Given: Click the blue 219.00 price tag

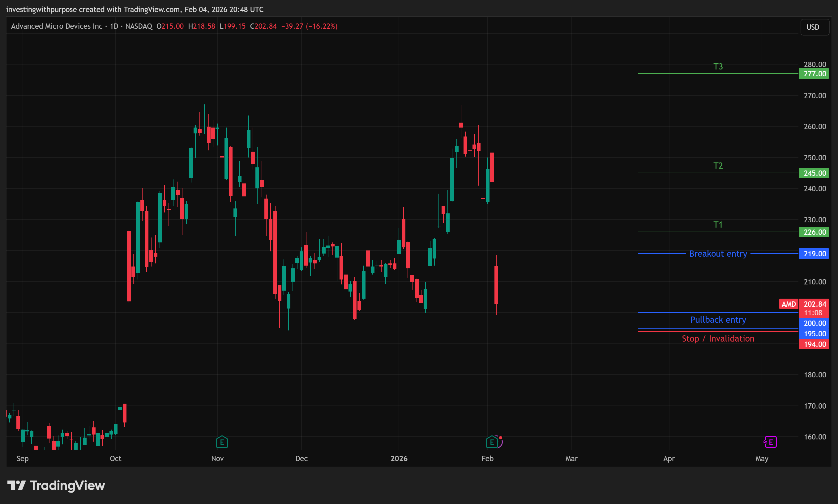Looking at the screenshot, I should (814, 254).
